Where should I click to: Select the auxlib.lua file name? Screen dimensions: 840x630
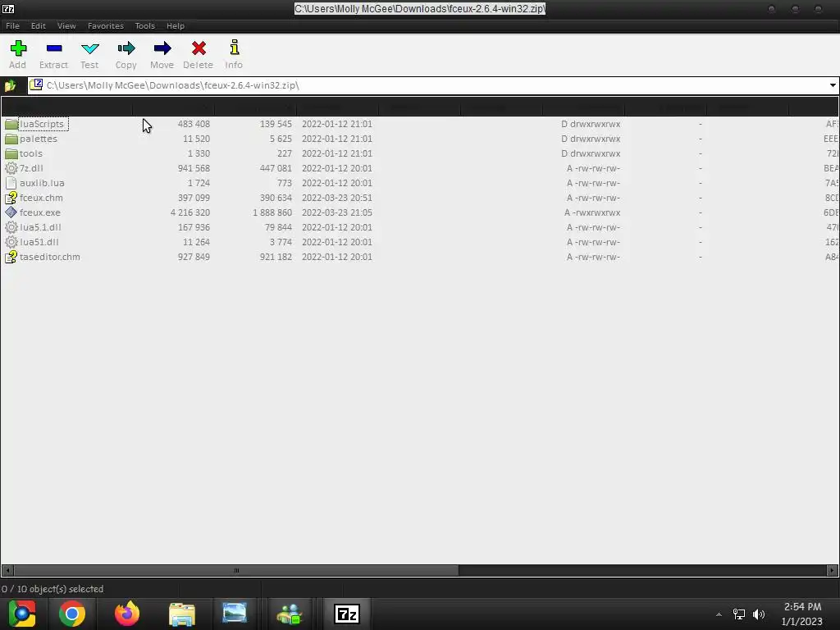pos(42,183)
